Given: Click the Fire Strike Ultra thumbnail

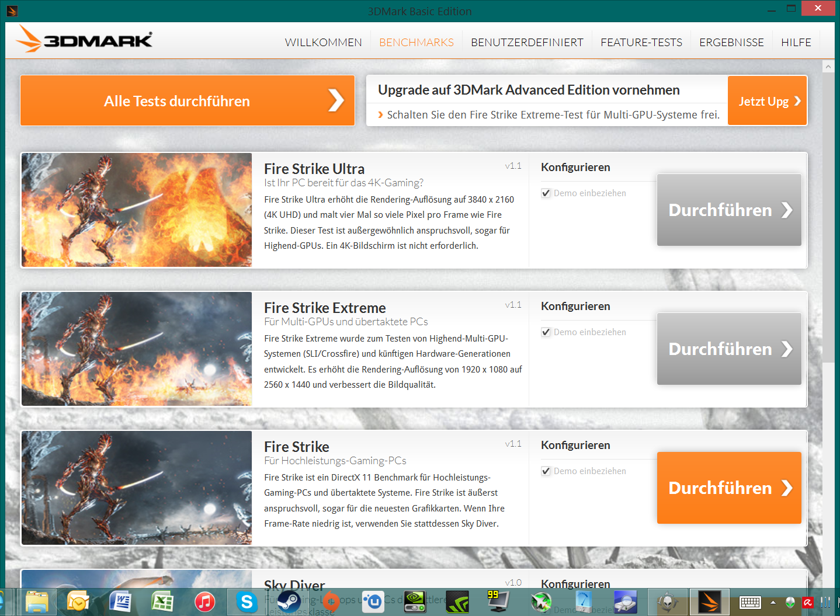Looking at the screenshot, I should [137, 210].
